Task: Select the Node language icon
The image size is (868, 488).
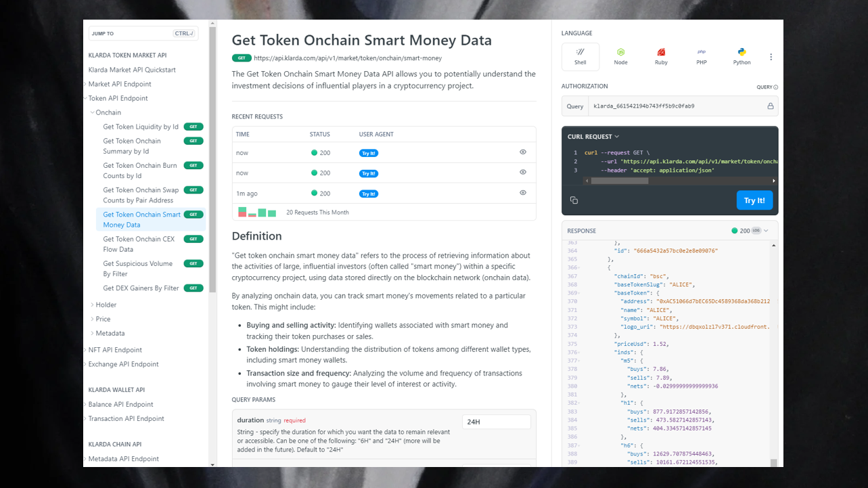Action: pyautogui.click(x=620, y=57)
